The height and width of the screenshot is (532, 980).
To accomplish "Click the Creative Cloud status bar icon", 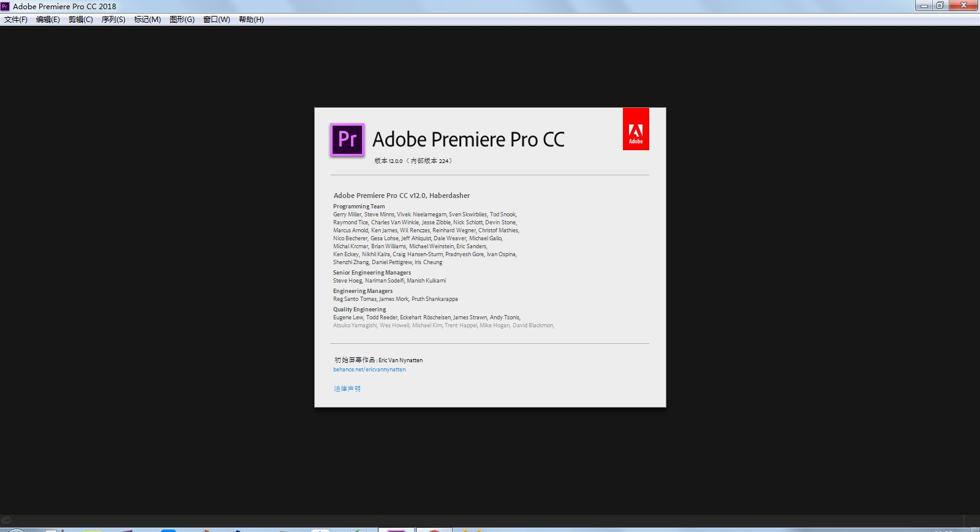I will click(x=6, y=520).
